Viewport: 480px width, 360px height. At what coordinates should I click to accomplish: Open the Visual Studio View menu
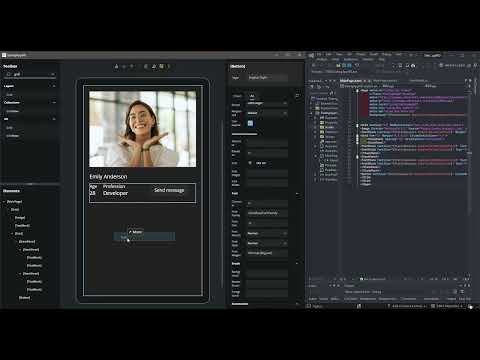(x=339, y=54)
